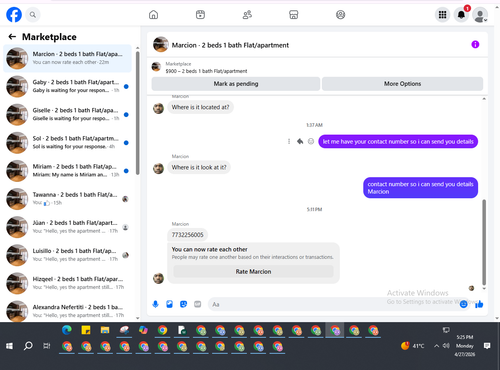Open Juan conversation in list

tap(67, 227)
